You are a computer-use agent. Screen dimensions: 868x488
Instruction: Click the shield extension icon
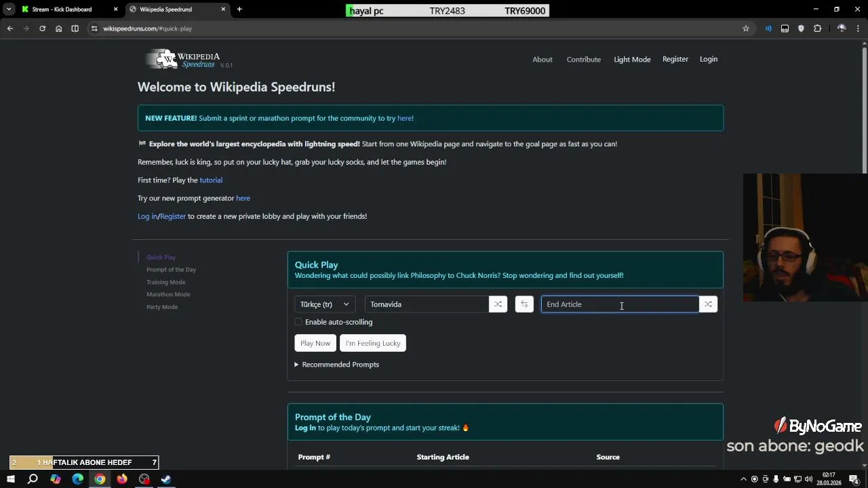(801, 28)
